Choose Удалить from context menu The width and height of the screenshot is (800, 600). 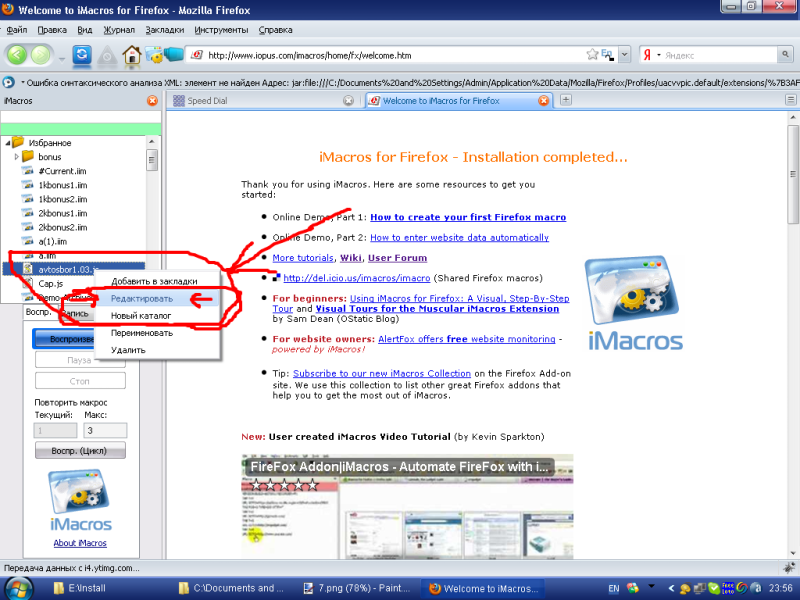158,350
